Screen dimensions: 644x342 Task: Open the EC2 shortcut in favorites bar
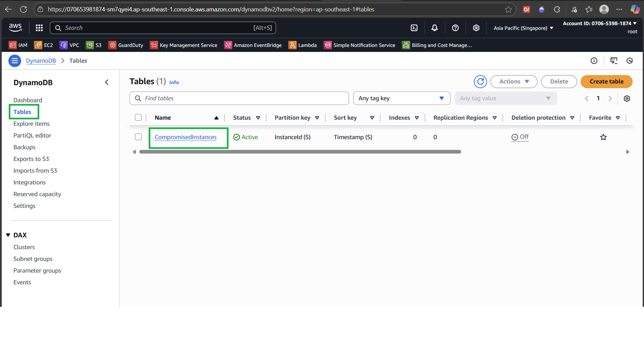(x=44, y=45)
